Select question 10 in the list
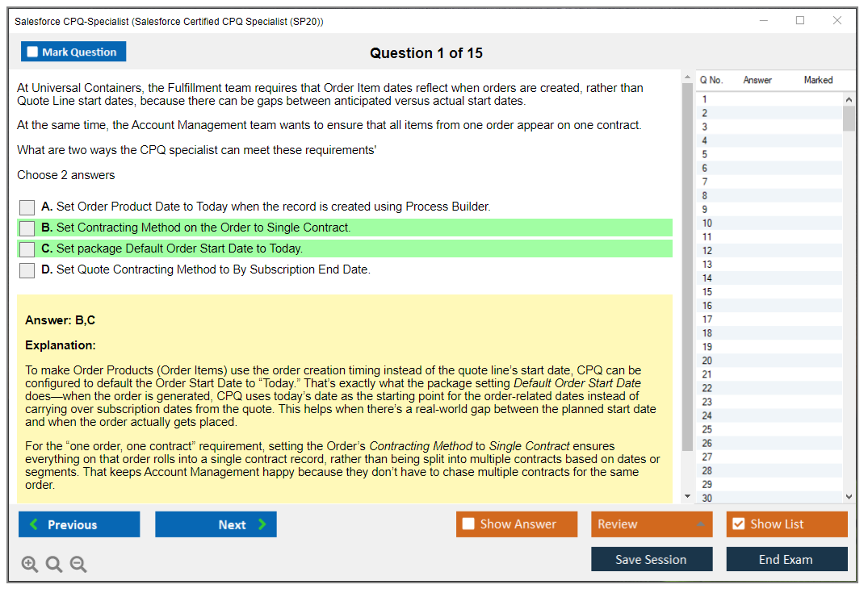Screen dimensions: 868x593 click(x=707, y=223)
